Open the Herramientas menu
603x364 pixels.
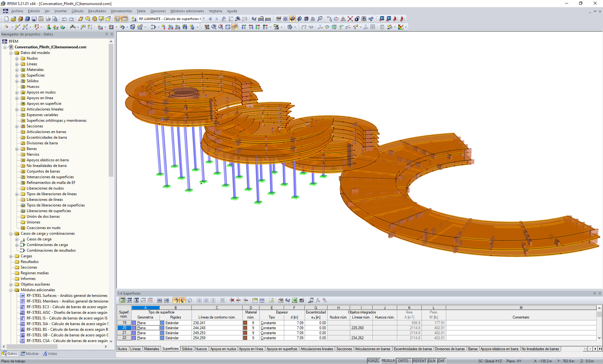pos(122,11)
